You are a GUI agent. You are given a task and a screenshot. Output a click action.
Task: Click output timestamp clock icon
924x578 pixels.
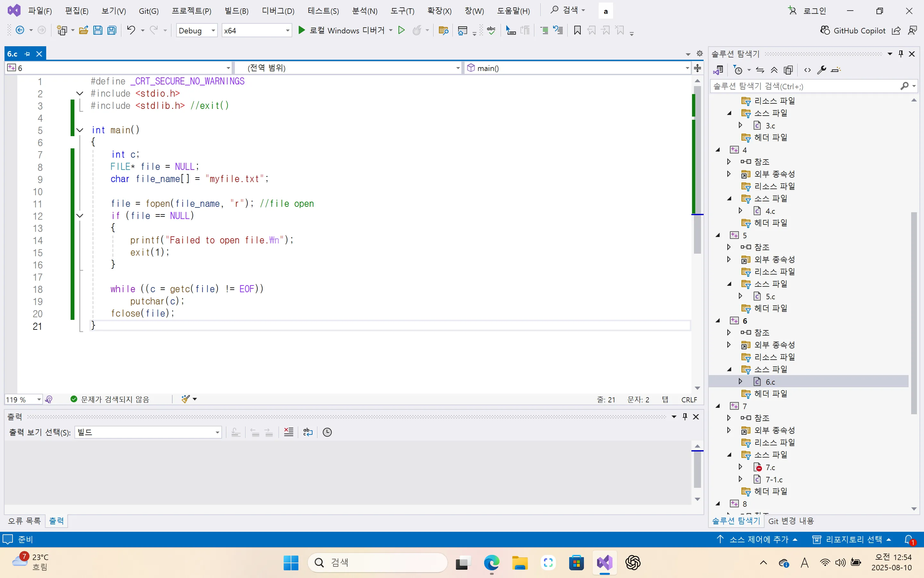327,432
